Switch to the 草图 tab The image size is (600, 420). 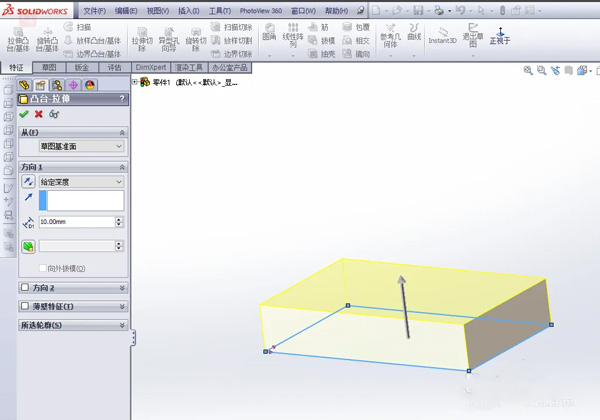[48, 68]
